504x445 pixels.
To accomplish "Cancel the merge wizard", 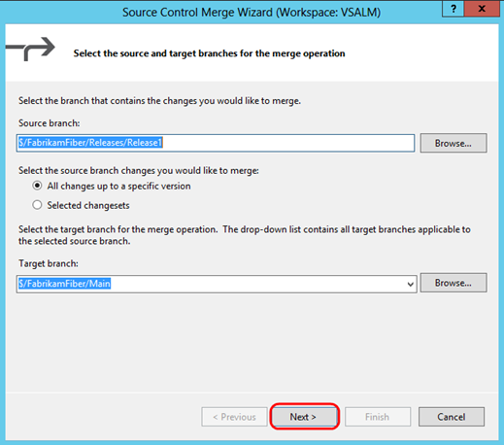I will (452, 417).
